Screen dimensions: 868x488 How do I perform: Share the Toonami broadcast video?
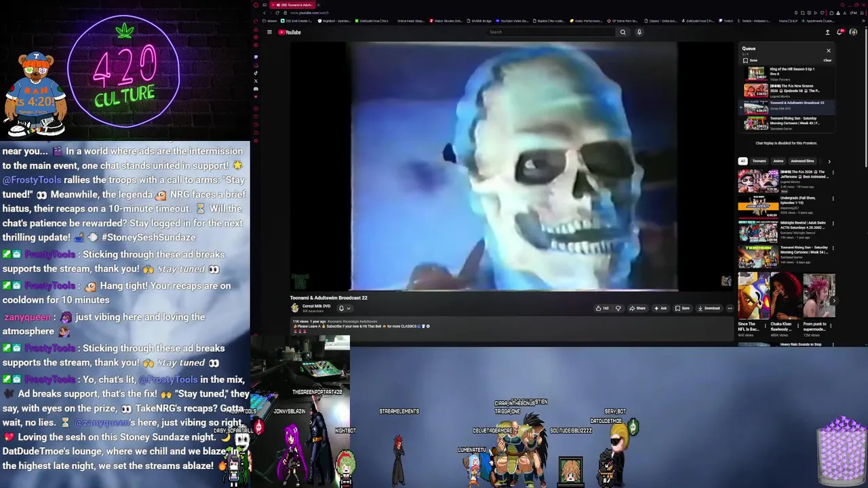[637, 308]
